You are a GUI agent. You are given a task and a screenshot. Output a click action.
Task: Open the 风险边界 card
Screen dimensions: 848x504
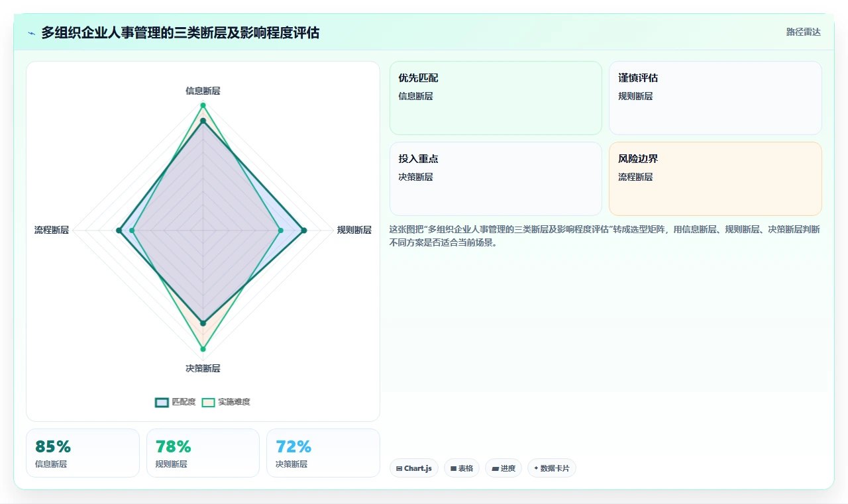(715, 179)
